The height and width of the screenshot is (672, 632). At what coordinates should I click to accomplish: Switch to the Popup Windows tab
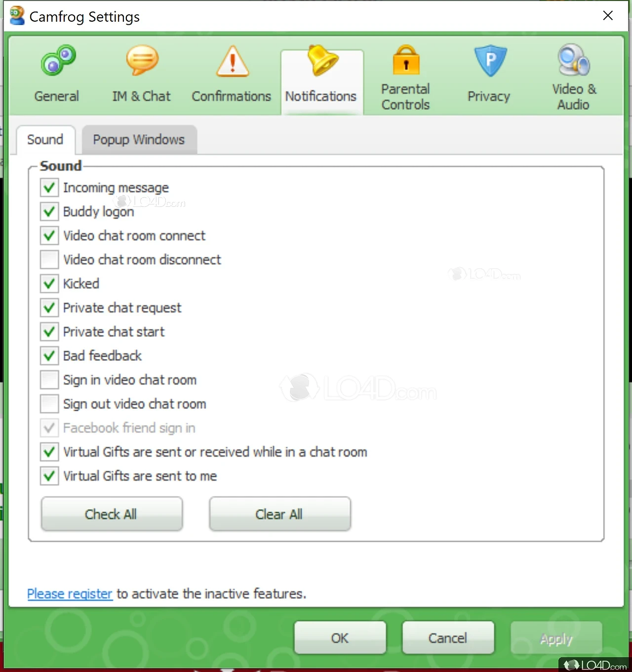point(139,140)
